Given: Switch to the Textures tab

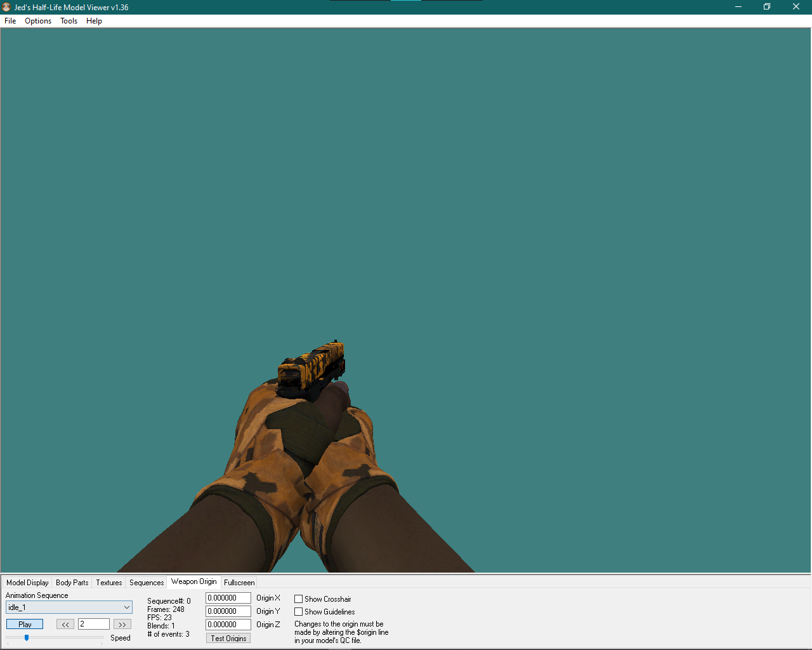Looking at the screenshot, I should (109, 583).
